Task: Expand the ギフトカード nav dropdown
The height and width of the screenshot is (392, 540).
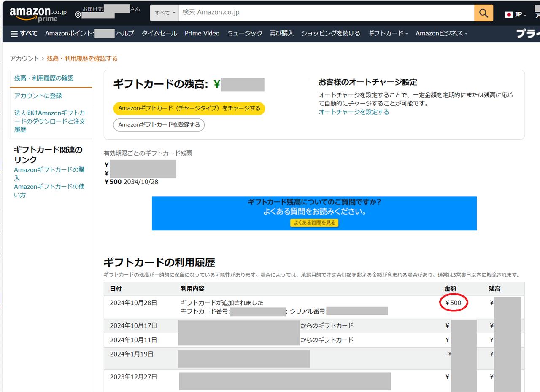Action: [x=388, y=33]
